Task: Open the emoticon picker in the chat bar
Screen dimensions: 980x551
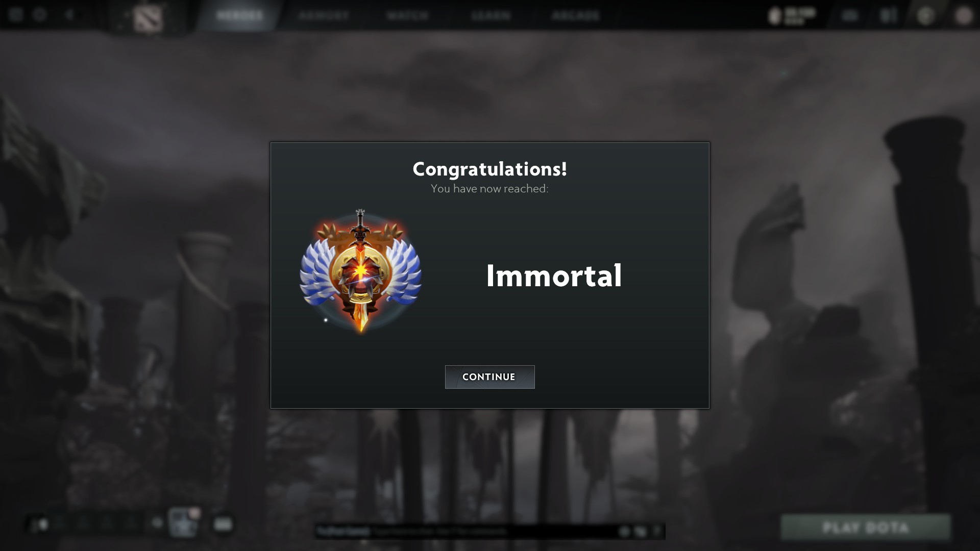Action: (x=624, y=532)
